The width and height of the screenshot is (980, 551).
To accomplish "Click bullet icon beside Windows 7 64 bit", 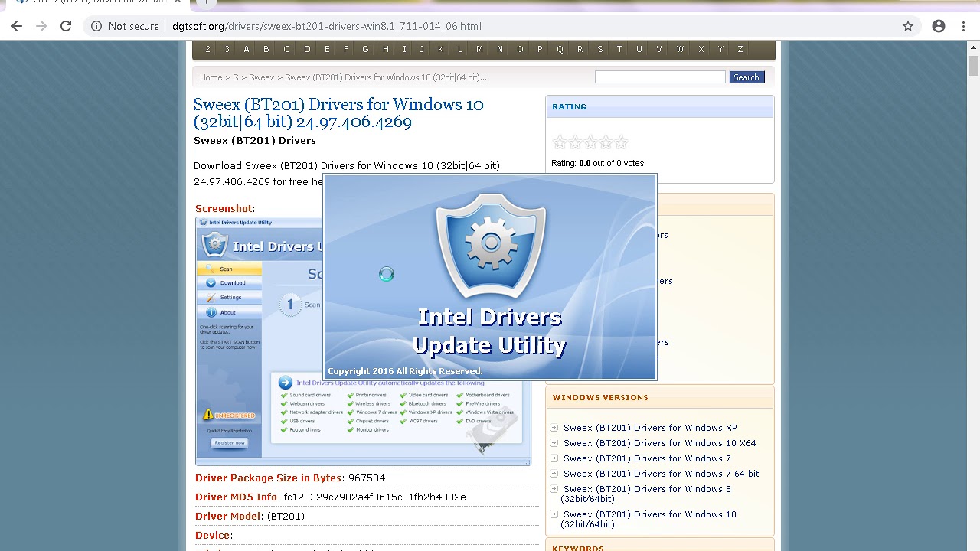I will click(x=554, y=474).
